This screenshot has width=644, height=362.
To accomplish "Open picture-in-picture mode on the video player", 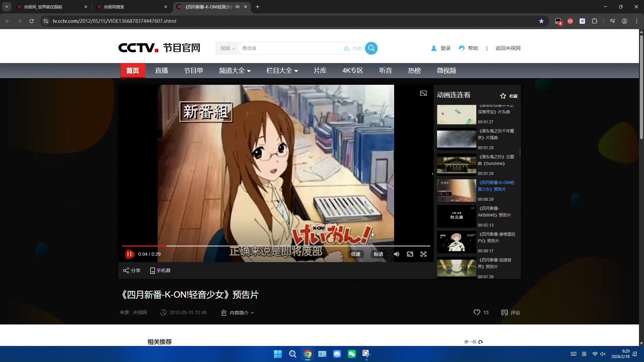I will tap(423, 93).
